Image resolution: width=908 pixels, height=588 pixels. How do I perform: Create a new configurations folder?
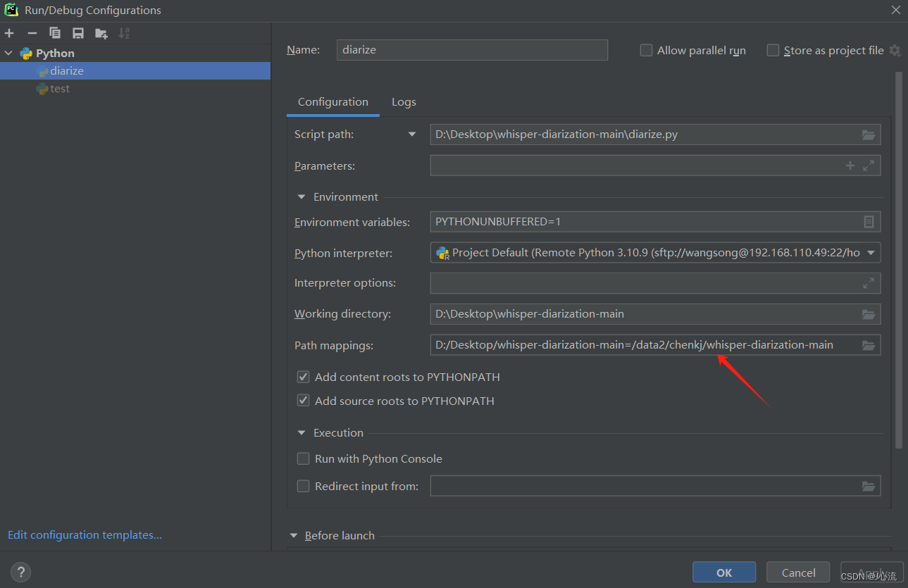100,32
